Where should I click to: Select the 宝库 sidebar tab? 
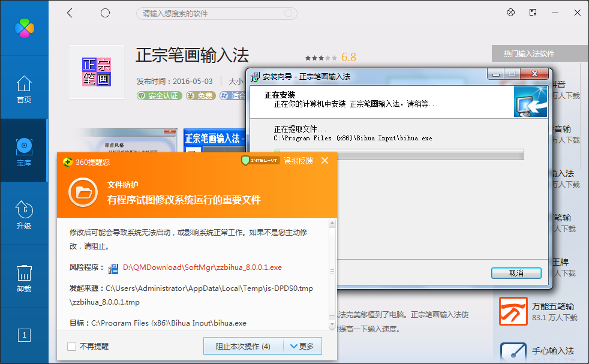click(x=23, y=151)
